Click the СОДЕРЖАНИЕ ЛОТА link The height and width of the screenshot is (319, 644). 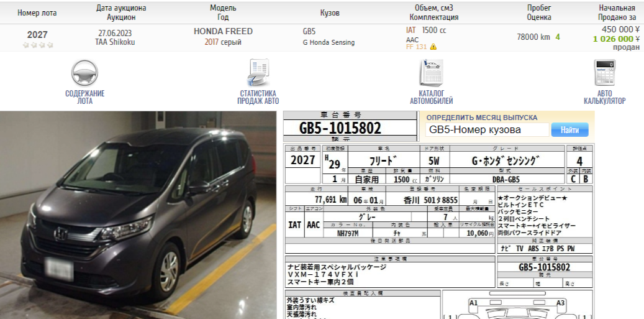(84, 97)
